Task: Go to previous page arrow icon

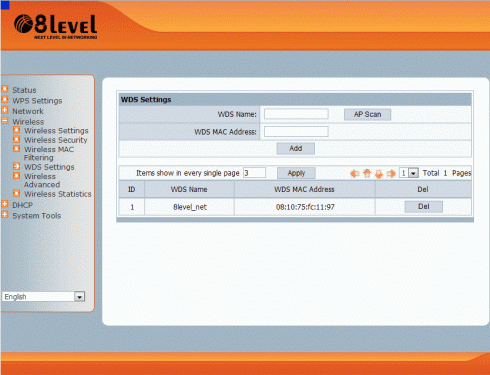Action: click(355, 173)
